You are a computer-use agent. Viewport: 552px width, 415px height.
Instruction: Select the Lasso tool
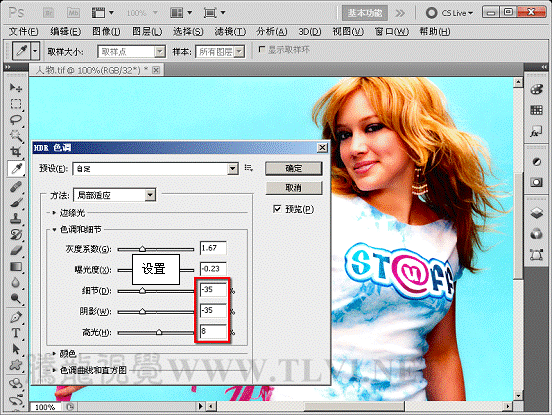pyautogui.click(x=15, y=120)
